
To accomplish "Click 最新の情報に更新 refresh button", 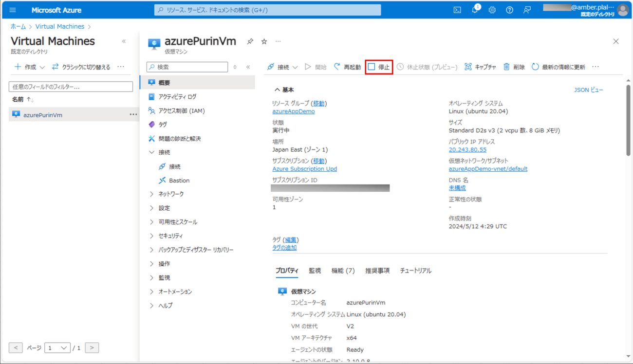I will coord(558,67).
